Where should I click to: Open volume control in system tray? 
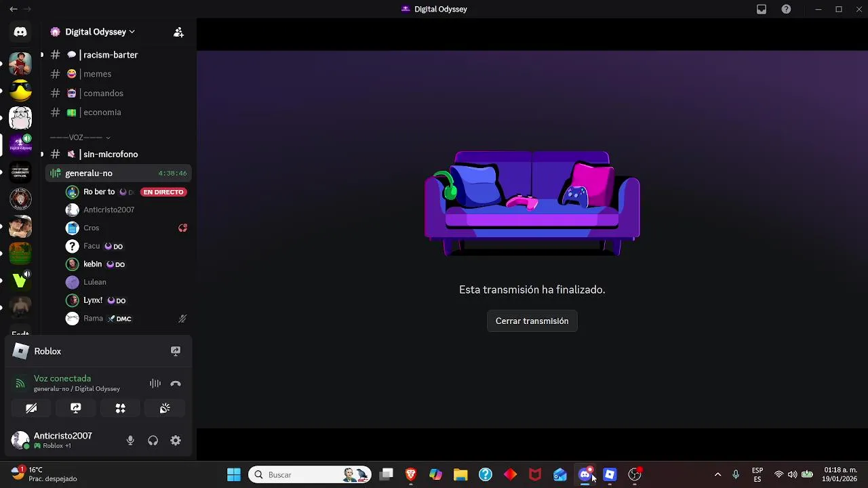coord(792,475)
